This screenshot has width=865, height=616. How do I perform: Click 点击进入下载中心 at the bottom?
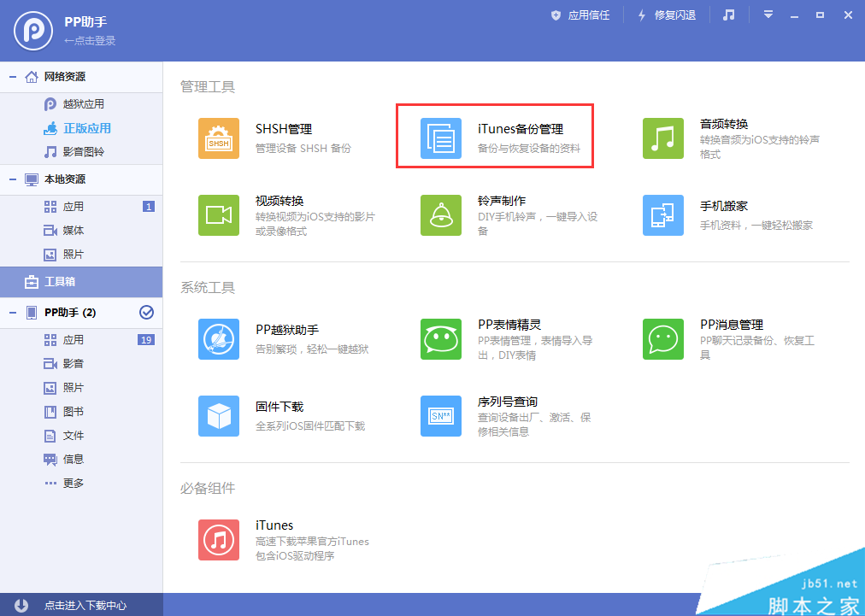pyautogui.click(x=85, y=605)
